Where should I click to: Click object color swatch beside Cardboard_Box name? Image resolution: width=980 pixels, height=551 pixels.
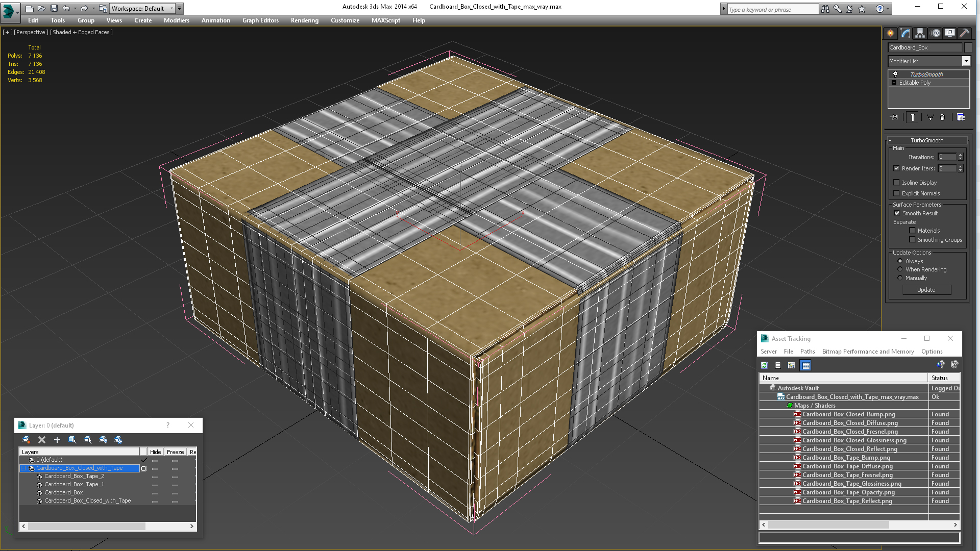pos(968,47)
